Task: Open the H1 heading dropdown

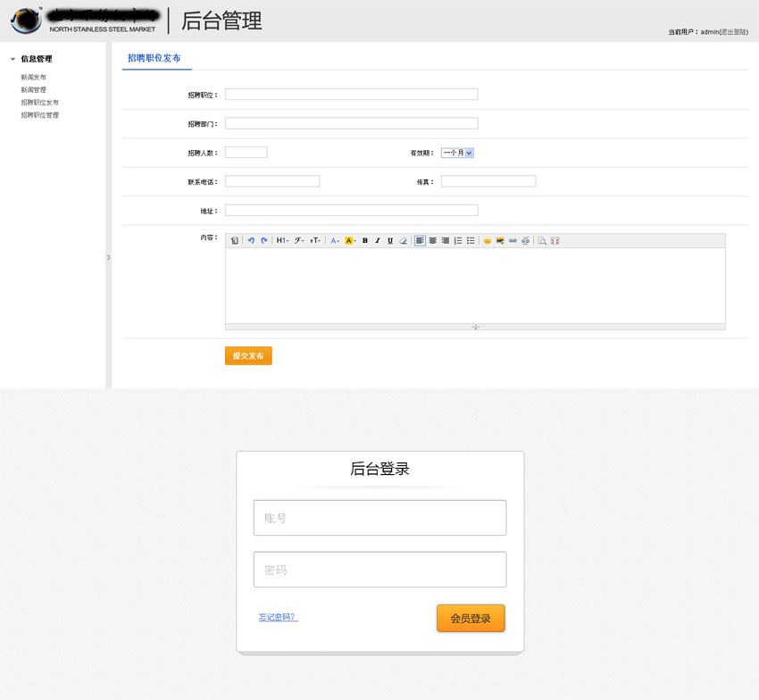Action: tap(281, 240)
